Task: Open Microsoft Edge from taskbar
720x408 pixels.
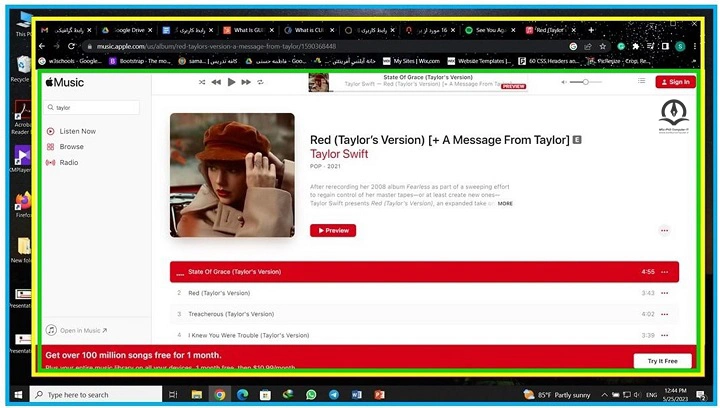Action: 242,395
